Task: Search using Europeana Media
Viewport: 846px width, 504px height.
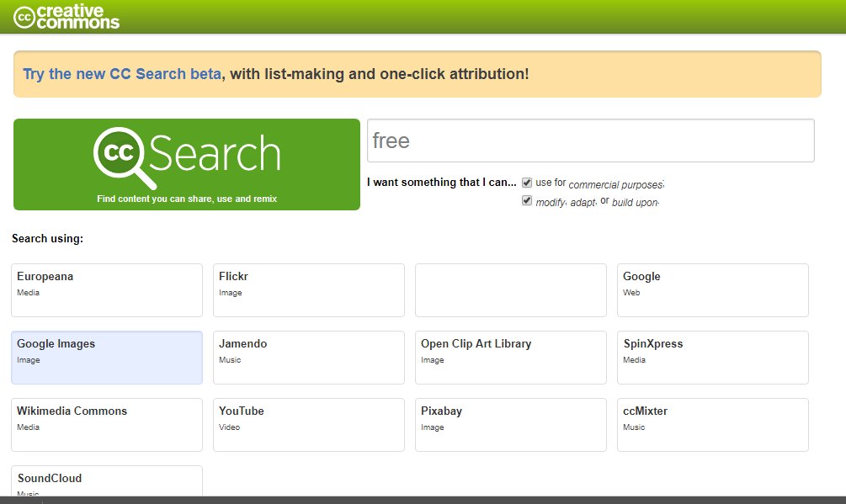Action: click(107, 290)
